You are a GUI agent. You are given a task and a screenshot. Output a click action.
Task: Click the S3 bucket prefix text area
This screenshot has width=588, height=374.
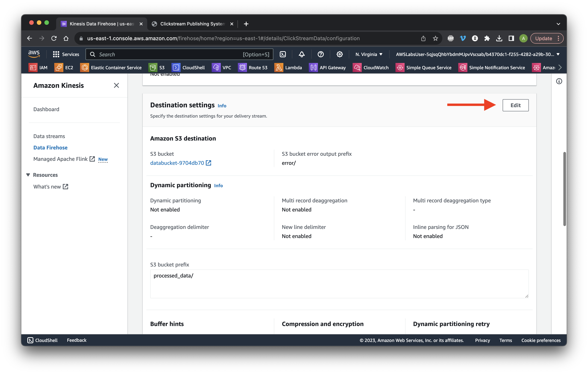tap(339, 284)
